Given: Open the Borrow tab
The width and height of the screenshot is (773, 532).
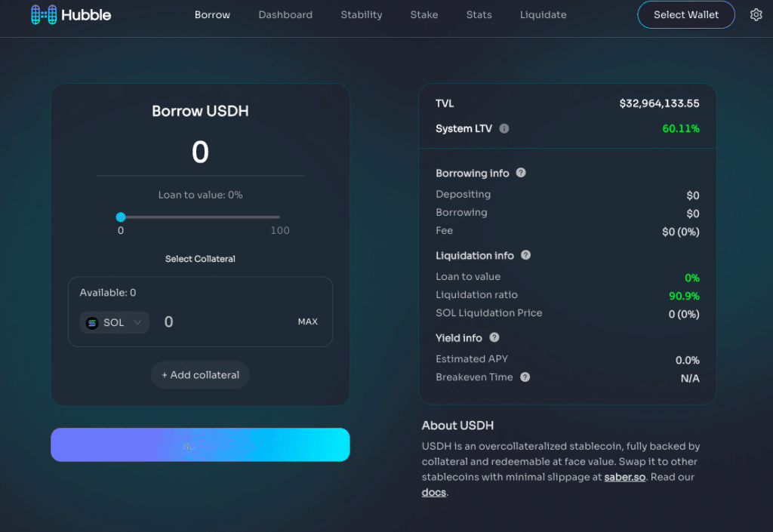Looking at the screenshot, I should click(212, 15).
